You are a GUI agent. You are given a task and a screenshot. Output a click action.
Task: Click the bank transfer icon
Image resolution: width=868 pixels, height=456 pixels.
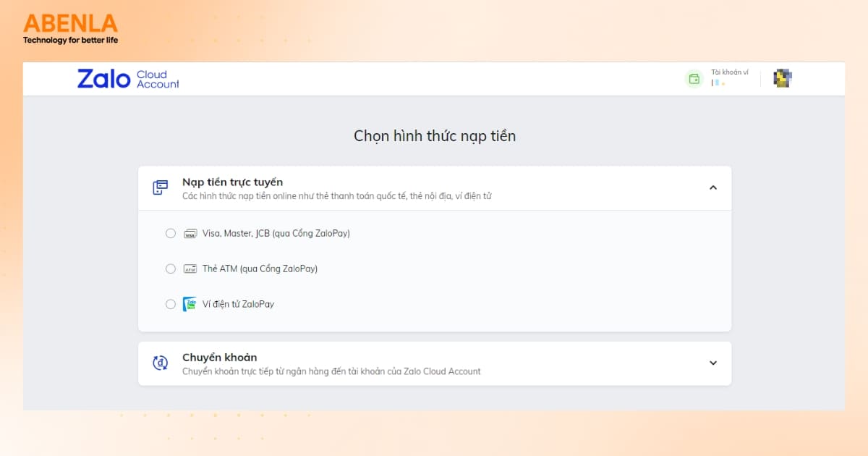tap(160, 363)
